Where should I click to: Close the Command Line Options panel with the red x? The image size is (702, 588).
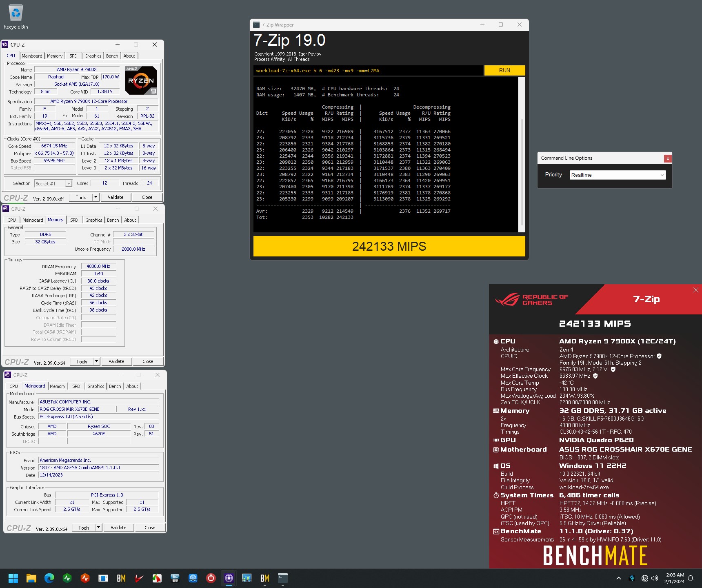(x=668, y=158)
